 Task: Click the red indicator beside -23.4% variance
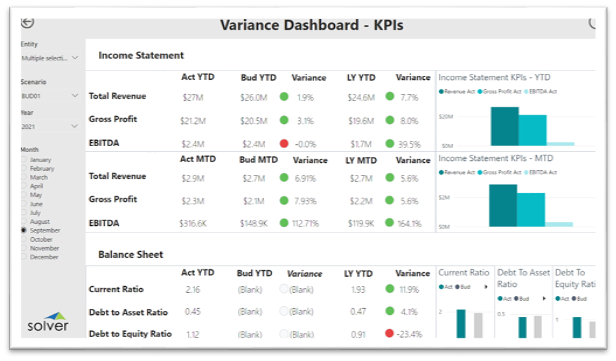pos(389,334)
